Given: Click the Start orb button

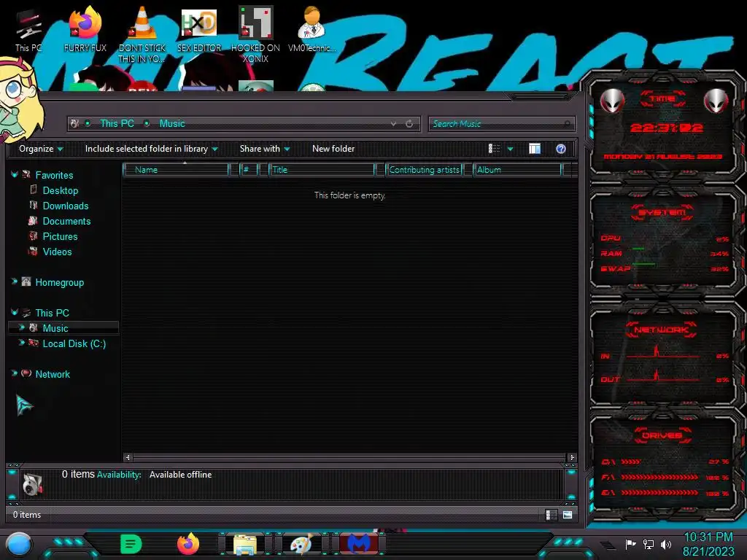Looking at the screenshot, I should (18, 544).
